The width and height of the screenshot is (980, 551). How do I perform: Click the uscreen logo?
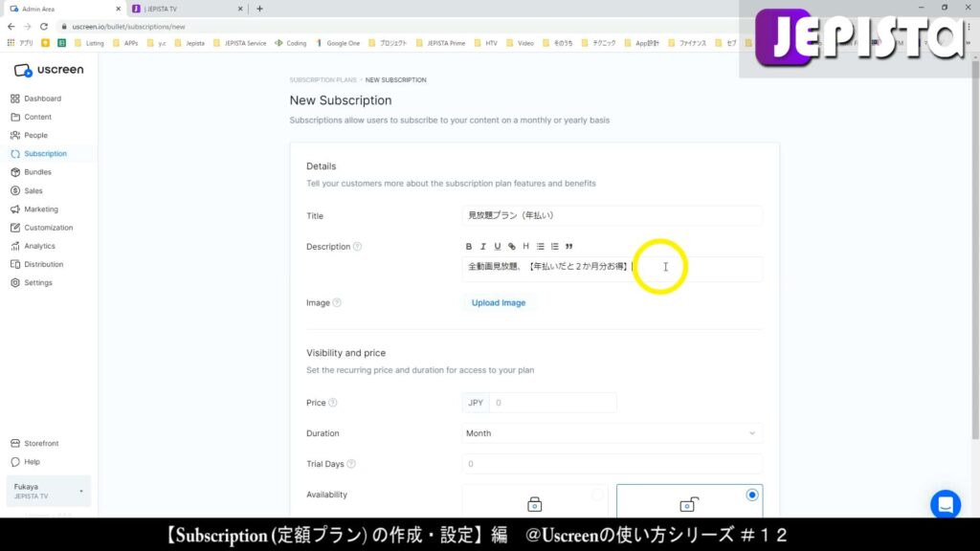[x=49, y=70]
